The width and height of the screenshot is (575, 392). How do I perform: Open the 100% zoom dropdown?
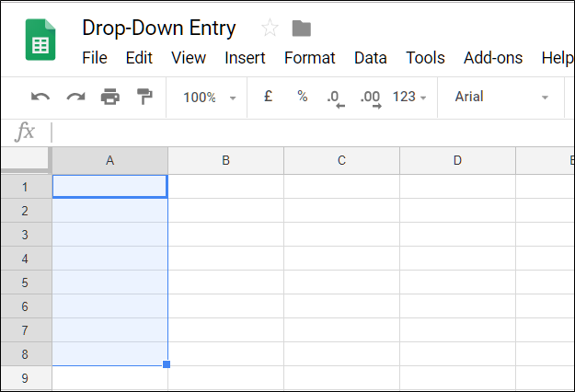coord(209,97)
